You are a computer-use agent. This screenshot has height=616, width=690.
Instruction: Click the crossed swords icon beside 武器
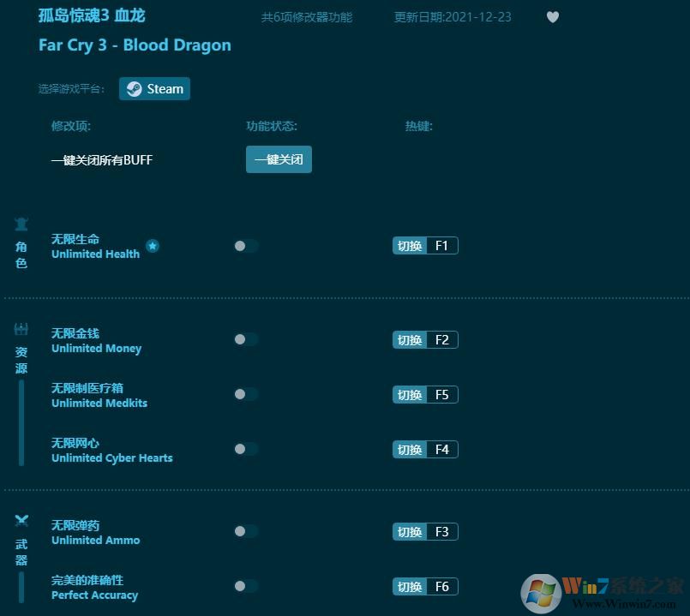(x=21, y=517)
